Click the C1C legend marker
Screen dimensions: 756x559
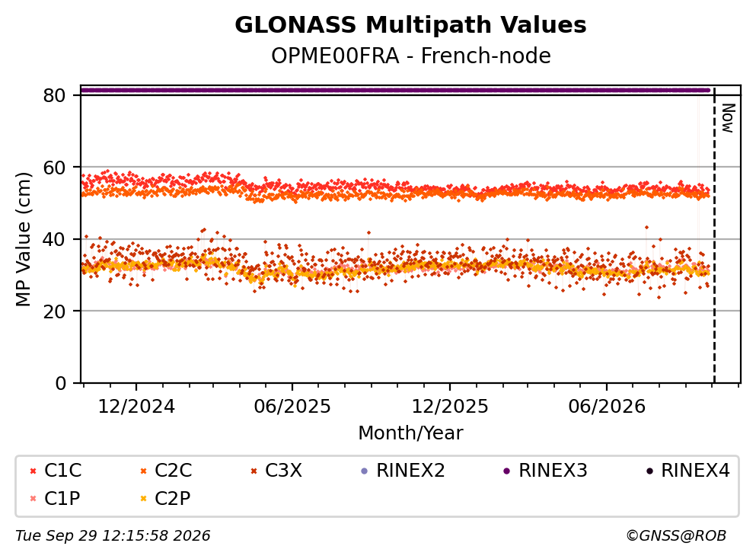point(33,471)
